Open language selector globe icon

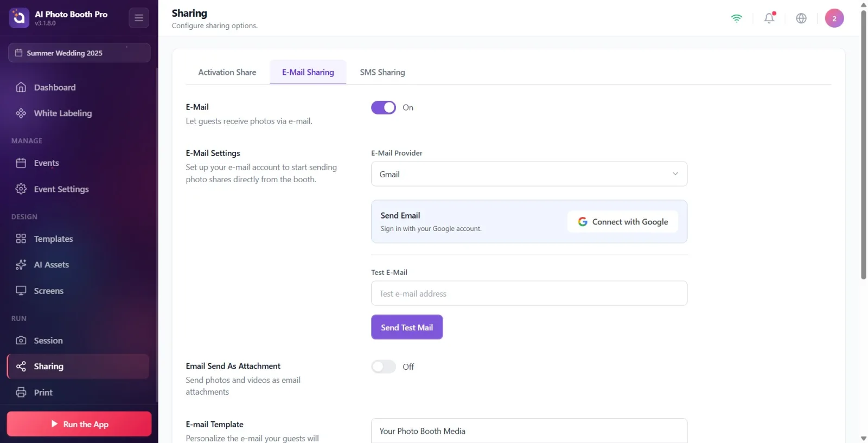[x=801, y=18]
